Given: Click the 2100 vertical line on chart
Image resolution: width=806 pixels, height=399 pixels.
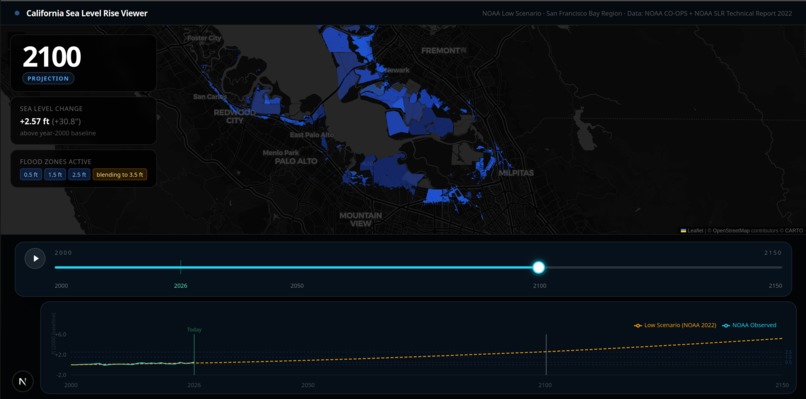Looking at the screenshot, I should click(545, 354).
